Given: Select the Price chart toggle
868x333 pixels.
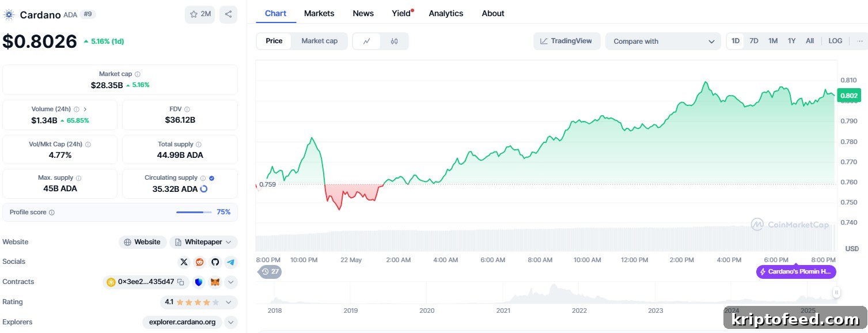Looking at the screenshot, I should pos(274,41).
